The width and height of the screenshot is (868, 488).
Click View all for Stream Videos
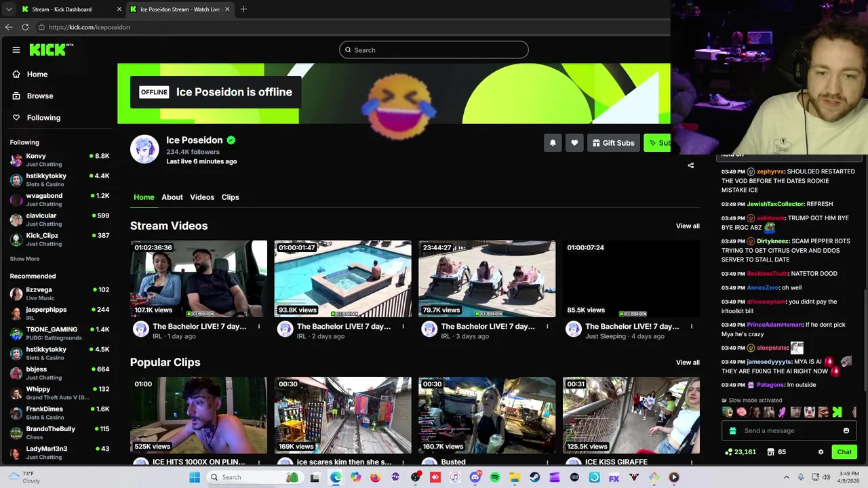click(688, 226)
